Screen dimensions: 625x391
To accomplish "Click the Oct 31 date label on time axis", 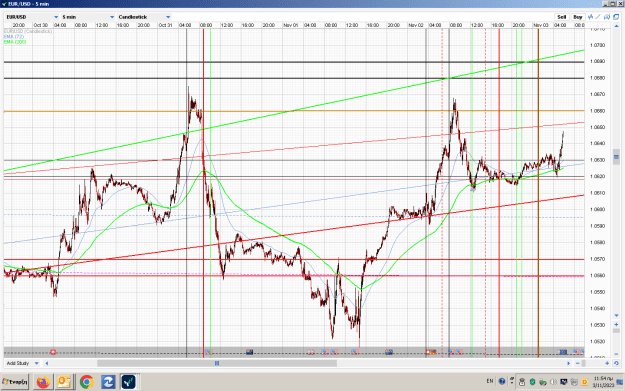I will pyautogui.click(x=165, y=25).
